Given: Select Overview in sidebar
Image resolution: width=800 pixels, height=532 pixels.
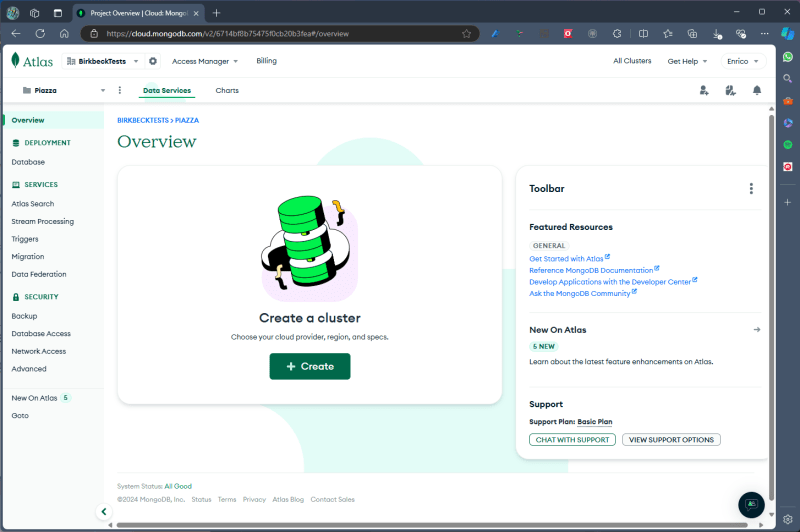Looking at the screenshot, I should [x=54, y=120].
